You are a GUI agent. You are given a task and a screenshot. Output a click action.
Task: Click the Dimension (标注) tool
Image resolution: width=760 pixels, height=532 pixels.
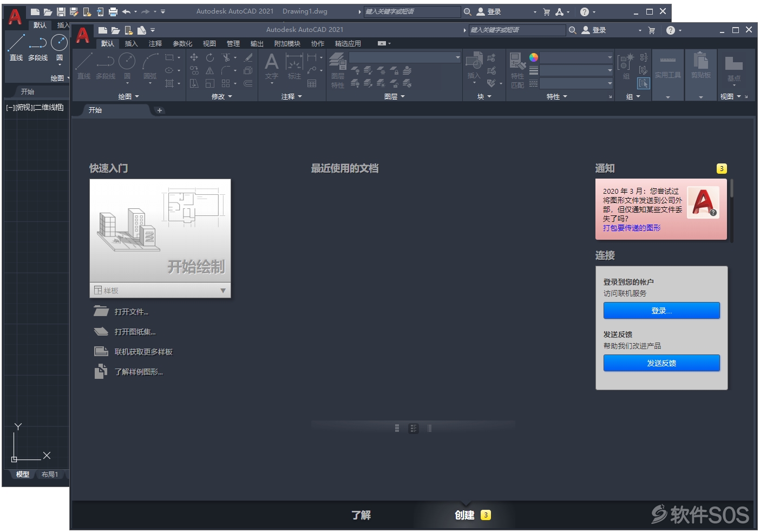[x=294, y=67]
